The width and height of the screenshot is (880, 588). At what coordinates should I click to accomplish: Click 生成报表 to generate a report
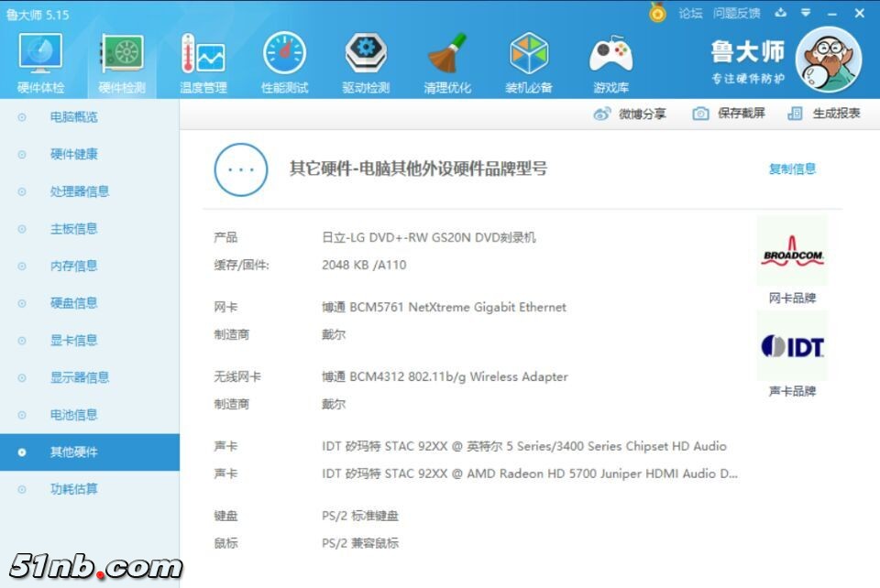[x=824, y=114]
